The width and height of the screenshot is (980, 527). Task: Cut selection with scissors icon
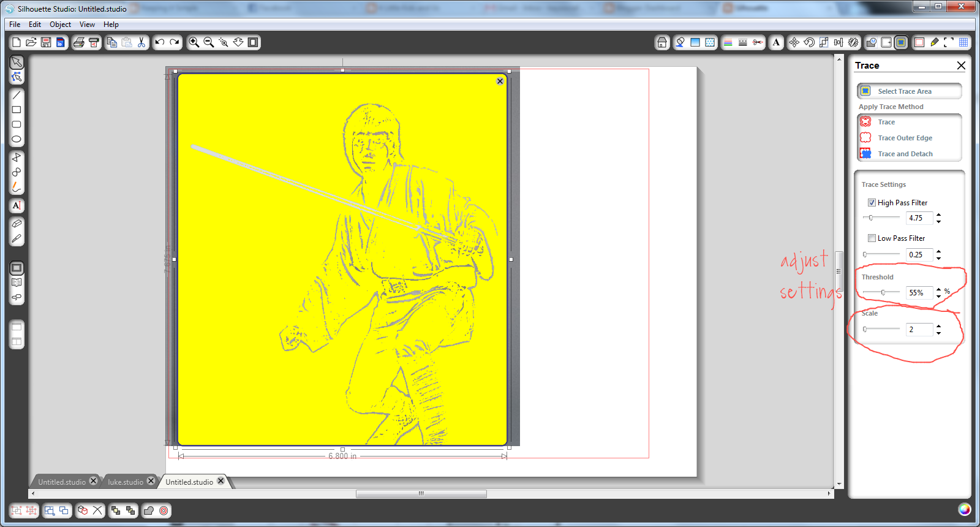141,42
